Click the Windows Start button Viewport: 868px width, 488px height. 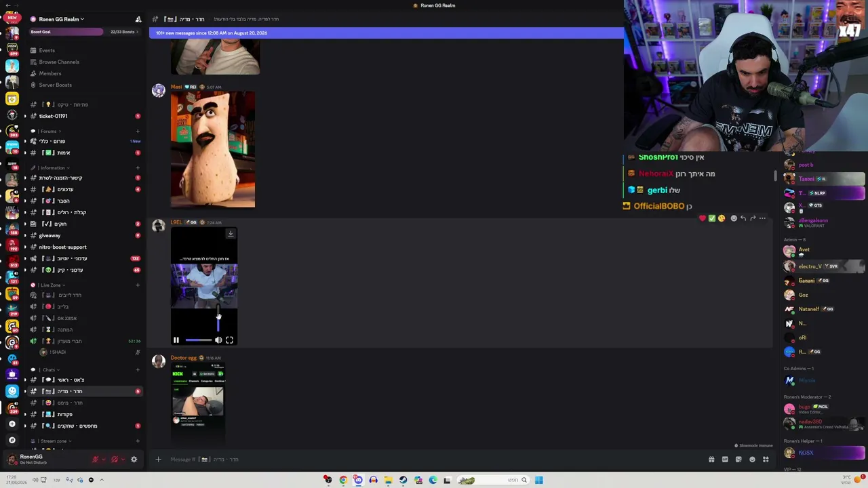(539, 481)
